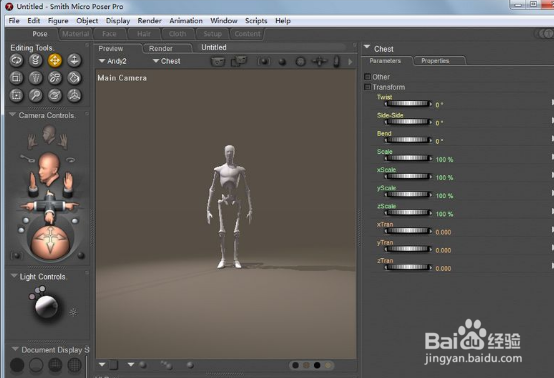Toggle the Flyaround camera loop icon
The image size is (554, 378).
[x=71, y=160]
